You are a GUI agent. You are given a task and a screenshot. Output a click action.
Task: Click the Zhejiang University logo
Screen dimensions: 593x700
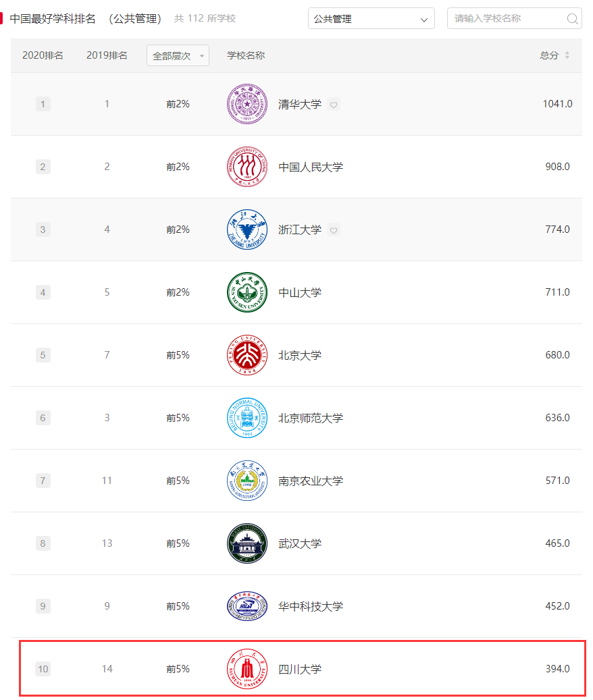pos(247,230)
